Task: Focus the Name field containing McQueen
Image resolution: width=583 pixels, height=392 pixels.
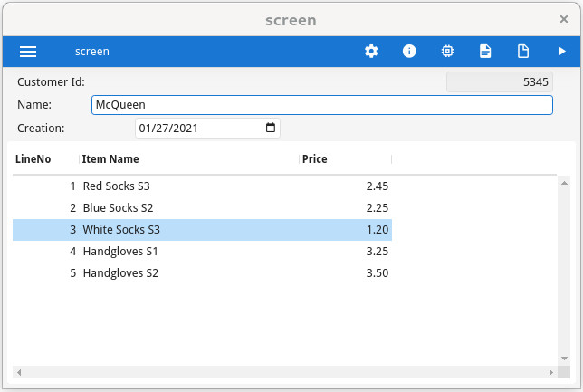Action: [x=322, y=105]
